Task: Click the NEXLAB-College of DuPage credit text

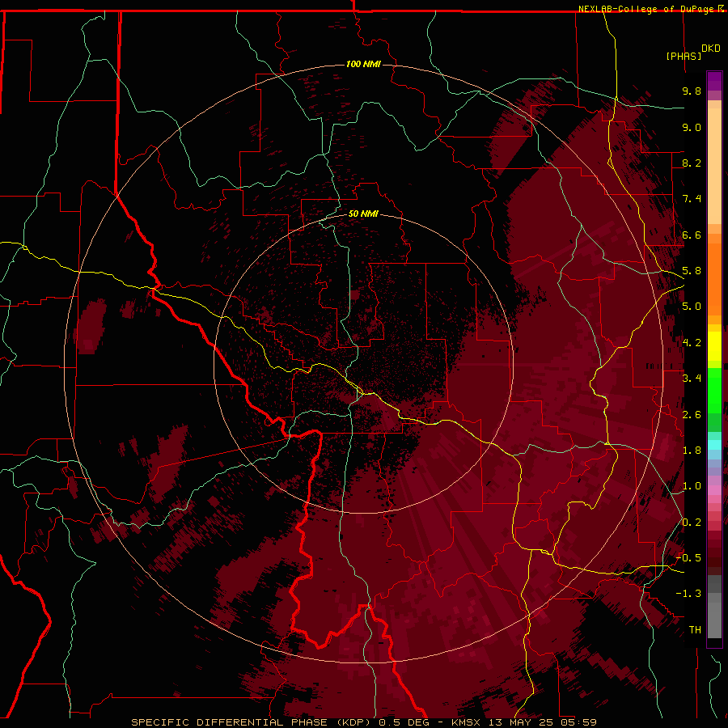Action: tap(647, 9)
